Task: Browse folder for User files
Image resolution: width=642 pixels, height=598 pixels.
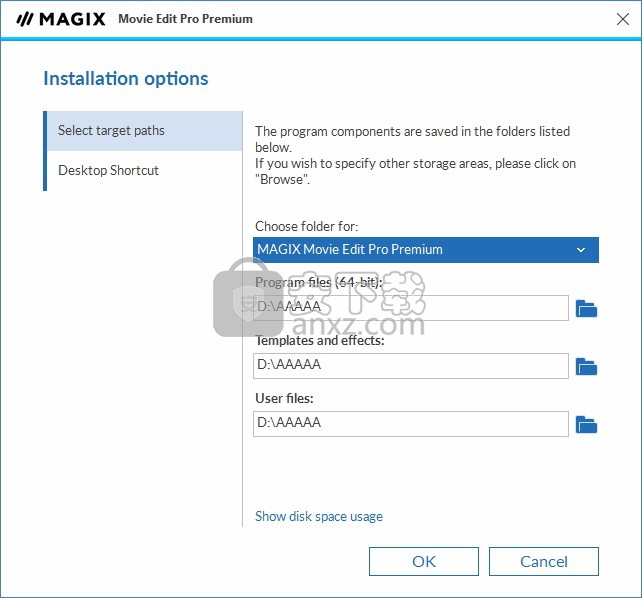Action: tap(586, 424)
